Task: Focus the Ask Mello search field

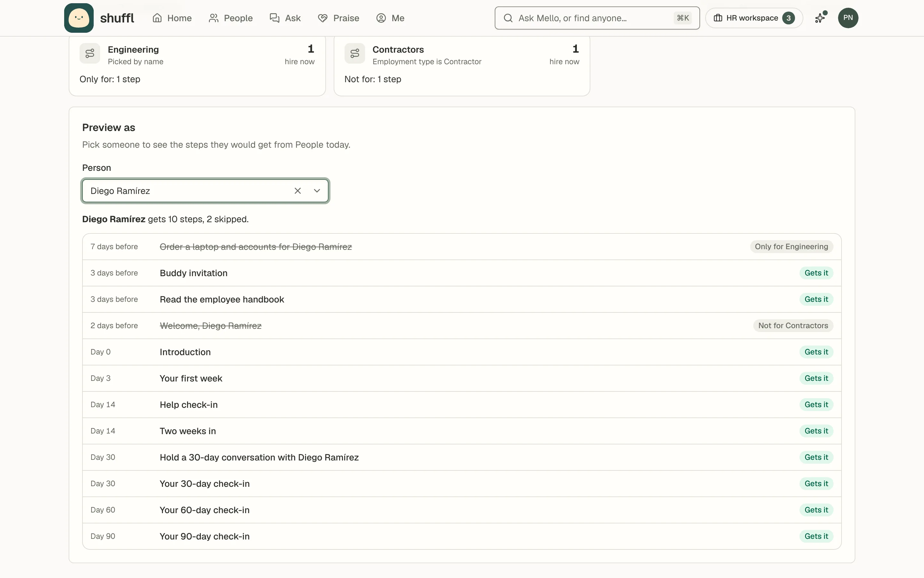Action: pos(597,18)
